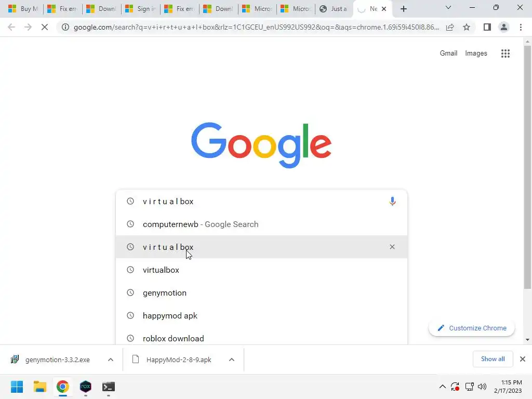Image resolution: width=532 pixels, height=399 pixels.
Task: Share this page icon in address bar
Action: [x=450, y=27]
